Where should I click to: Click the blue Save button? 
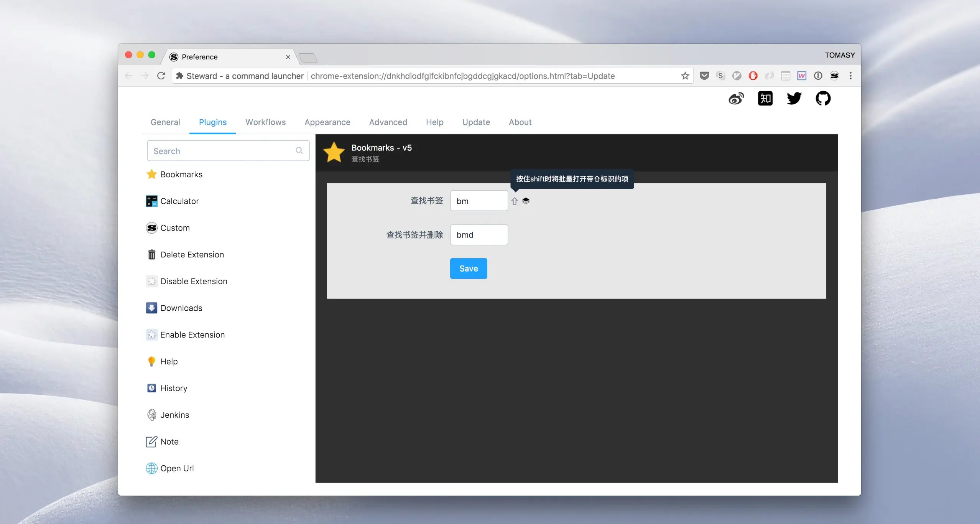[x=468, y=269]
